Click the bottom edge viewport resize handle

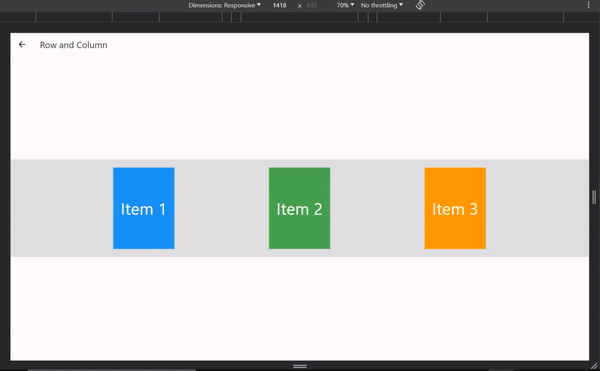pyautogui.click(x=300, y=366)
